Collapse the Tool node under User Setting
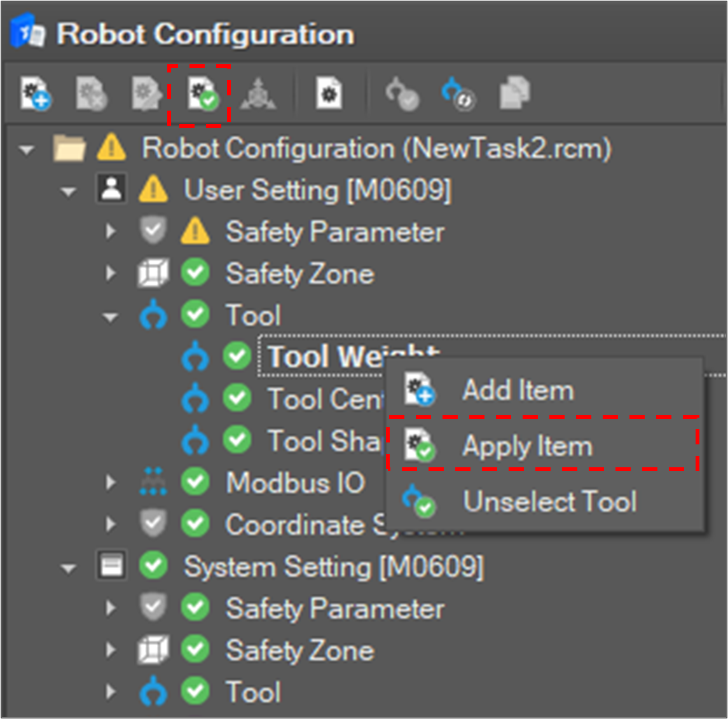The height and width of the screenshot is (719, 728). [x=111, y=317]
